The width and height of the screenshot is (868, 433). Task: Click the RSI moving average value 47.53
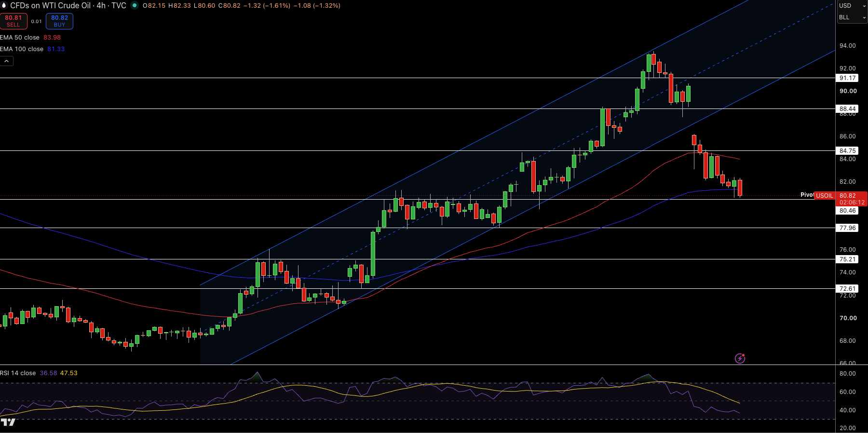(x=68, y=373)
